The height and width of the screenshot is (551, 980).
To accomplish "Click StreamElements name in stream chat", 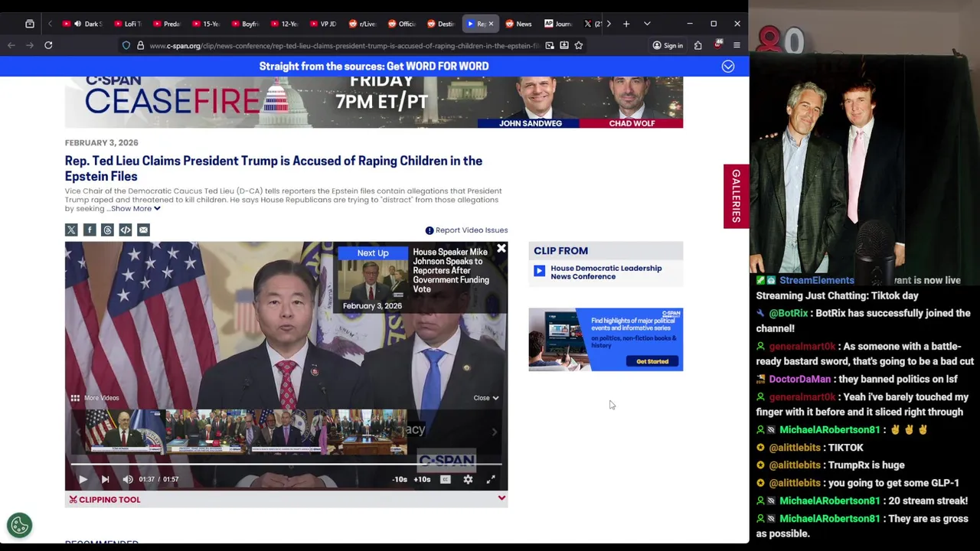I will (816, 280).
